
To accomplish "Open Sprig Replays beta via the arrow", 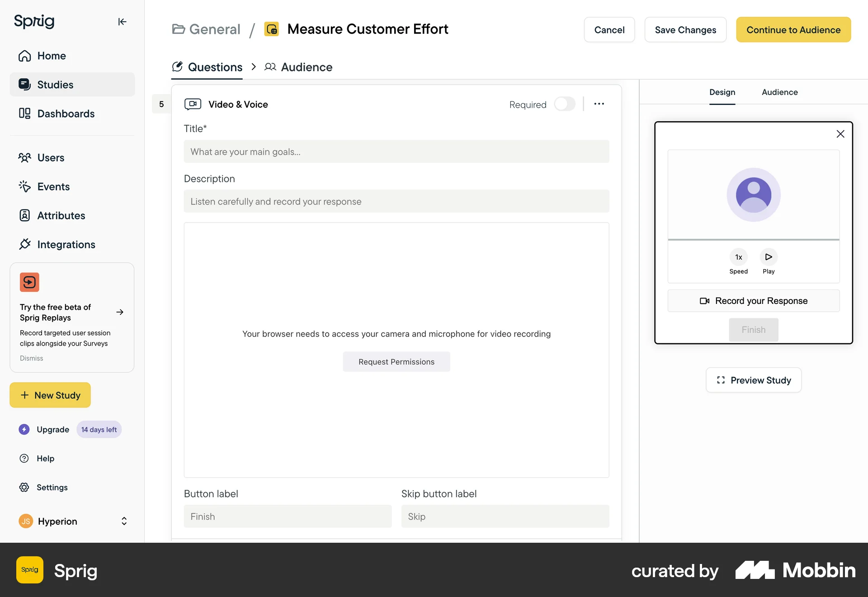I will [x=120, y=312].
